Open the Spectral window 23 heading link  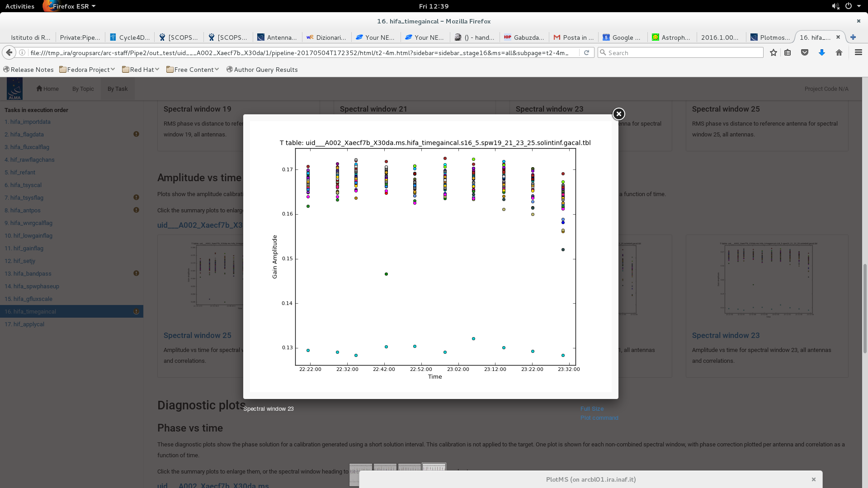tap(726, 335)
